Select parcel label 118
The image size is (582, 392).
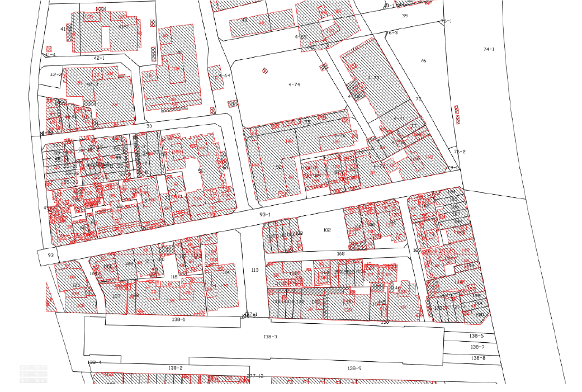click(x=174, y=277)
